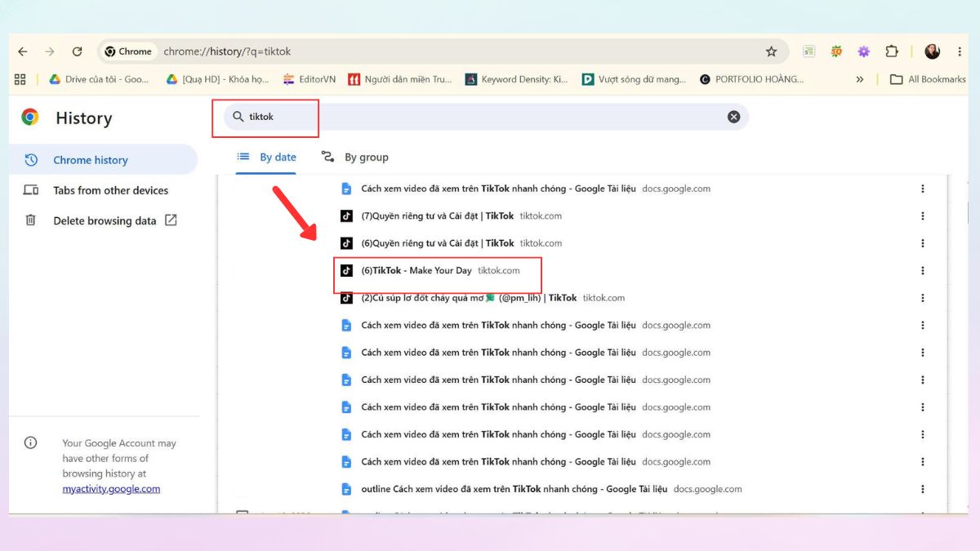Open the (2)Củ súp lơ đốt cháy entry
The height and width of the screenshot is (551, 980).
point(469,298)
